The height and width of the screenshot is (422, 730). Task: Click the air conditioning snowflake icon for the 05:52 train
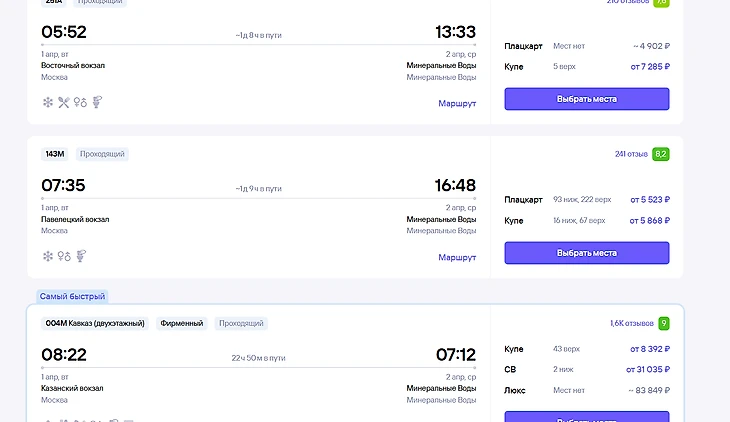coord(47,102)
